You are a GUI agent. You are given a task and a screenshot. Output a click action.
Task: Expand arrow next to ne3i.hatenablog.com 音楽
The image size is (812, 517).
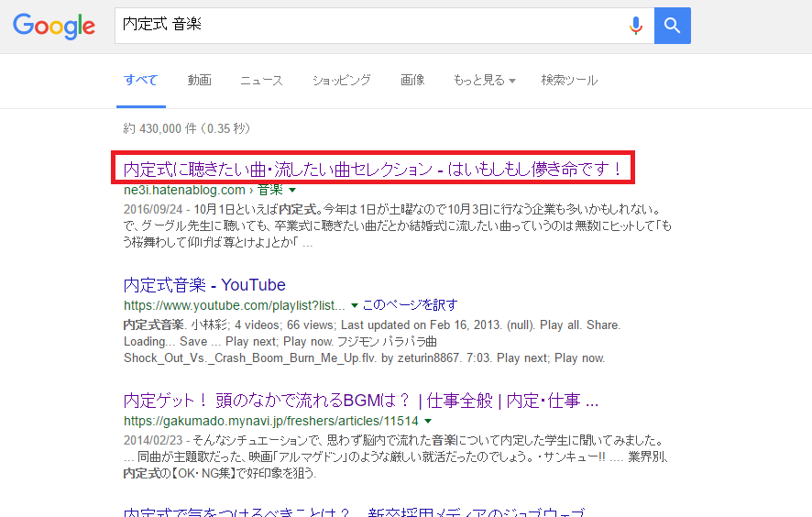coord(292,190)
